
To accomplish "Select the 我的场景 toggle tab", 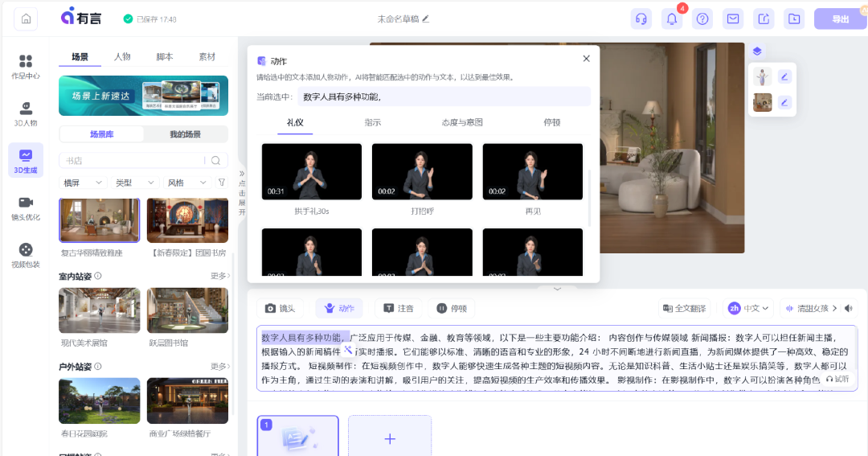I will point(185,134).
